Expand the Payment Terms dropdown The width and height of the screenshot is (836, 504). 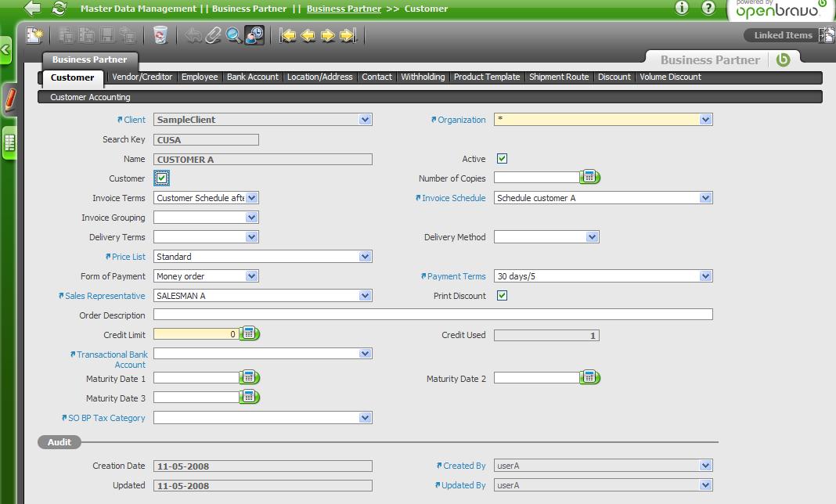tap(705, 276)
